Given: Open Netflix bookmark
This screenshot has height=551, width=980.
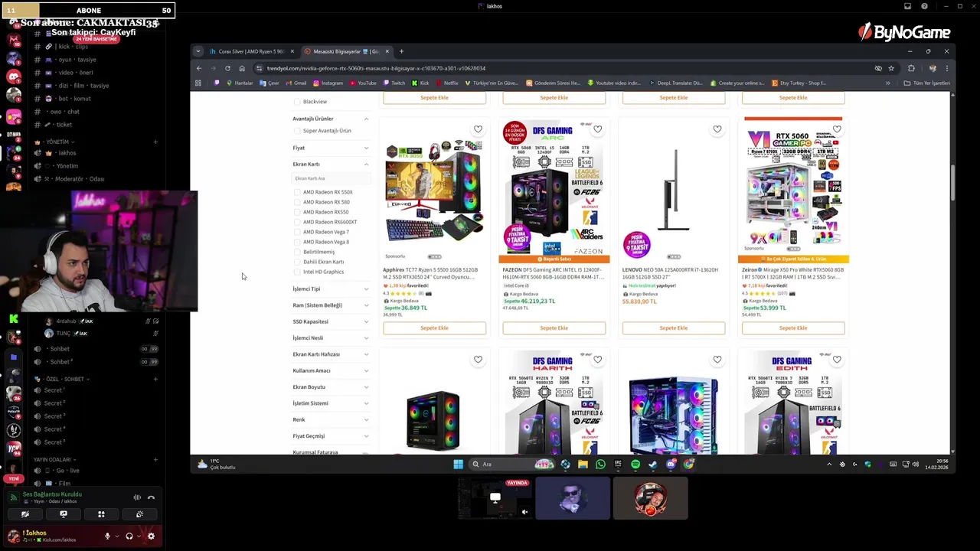Looking at the screenshot, I should point(447,83).
